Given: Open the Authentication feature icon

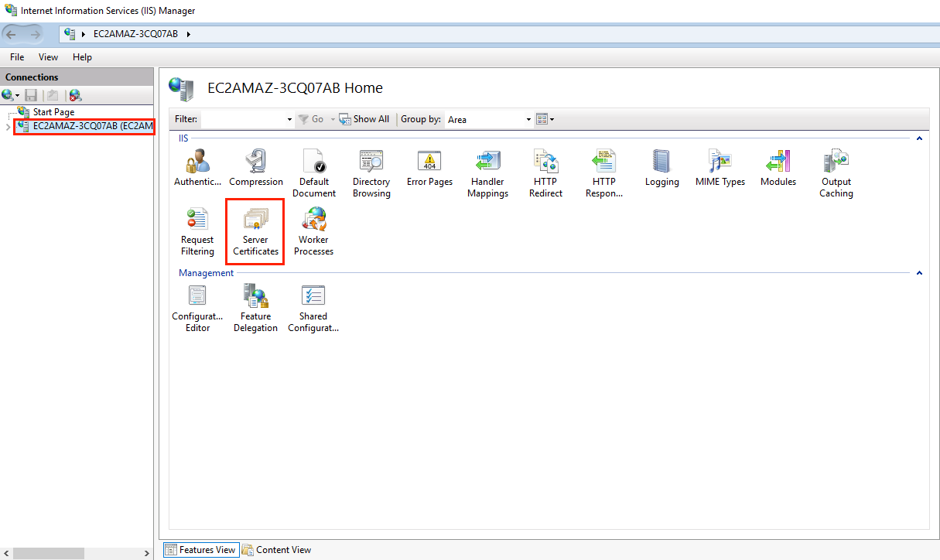Looking at the screenshot, I should pos(197,168).
